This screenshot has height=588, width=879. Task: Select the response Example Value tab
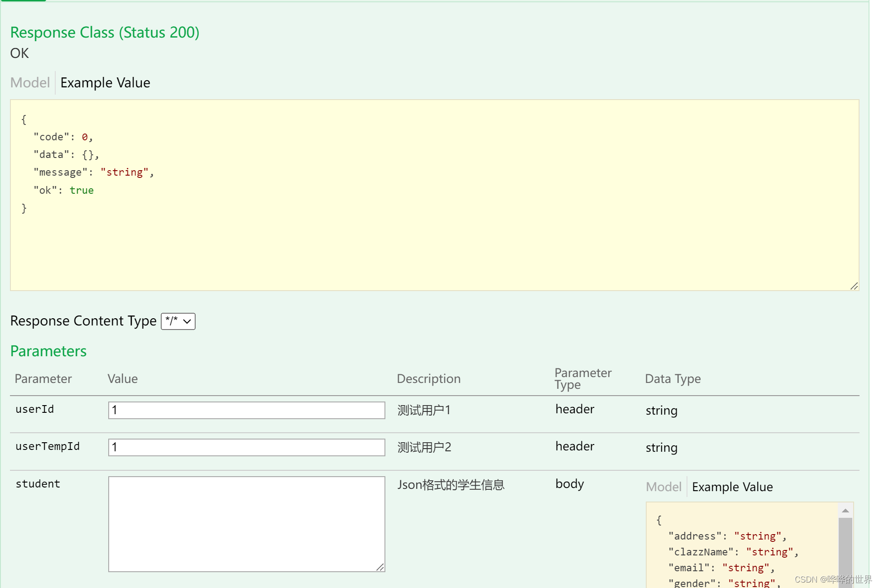pyautogui.click(x=105, y=83)
